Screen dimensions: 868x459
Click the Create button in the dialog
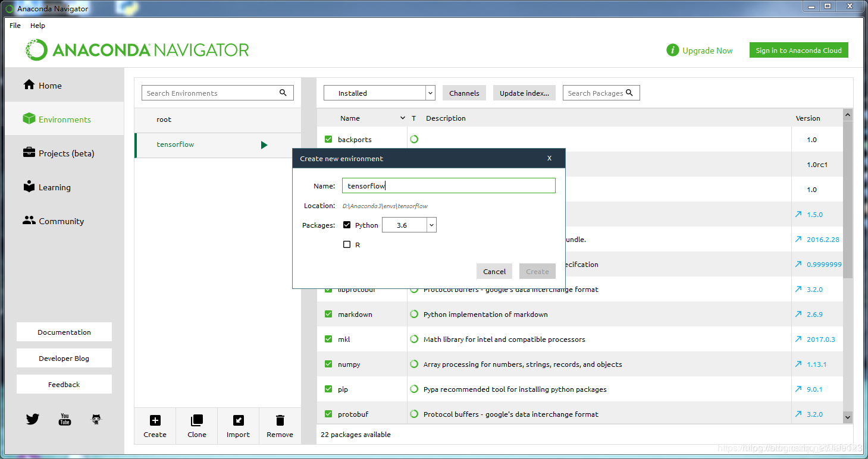pyautogui.click(x=537, y=271)
